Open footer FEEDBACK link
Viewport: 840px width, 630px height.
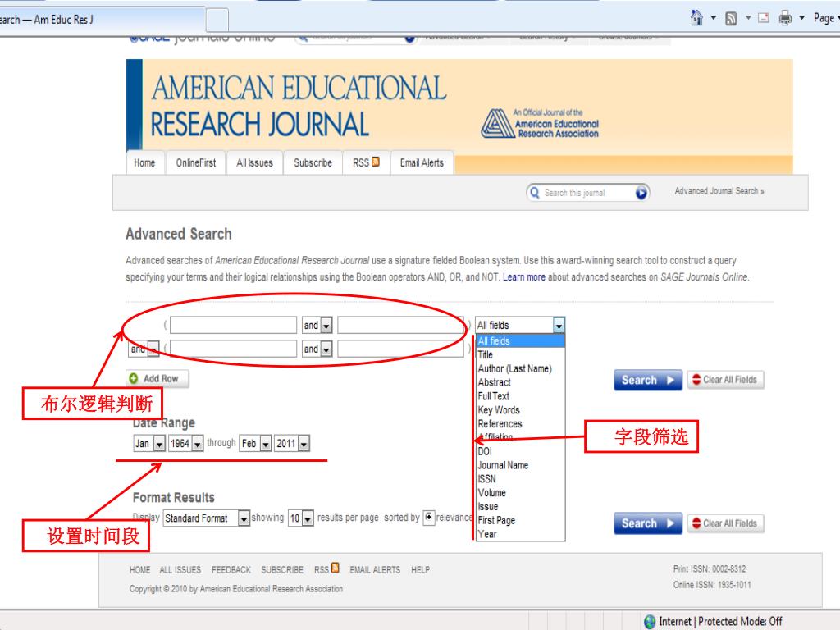click(x=231, y=570)
